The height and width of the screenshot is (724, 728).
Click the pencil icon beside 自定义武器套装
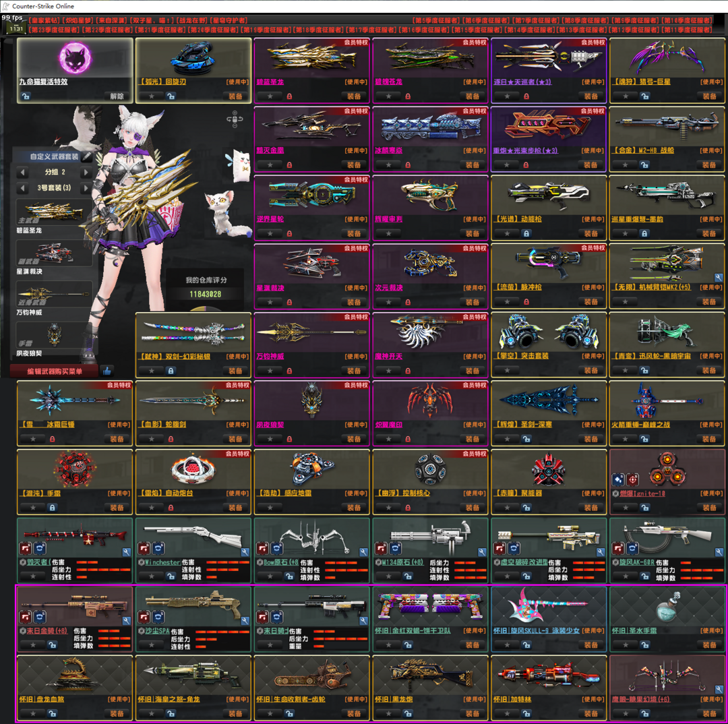click(86, 156)
